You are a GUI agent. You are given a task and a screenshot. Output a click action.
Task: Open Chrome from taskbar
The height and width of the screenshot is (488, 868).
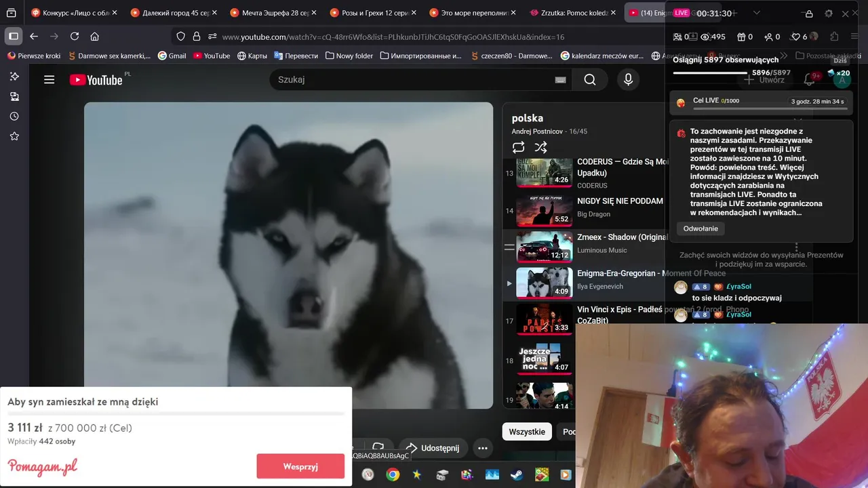click(393, 474)
